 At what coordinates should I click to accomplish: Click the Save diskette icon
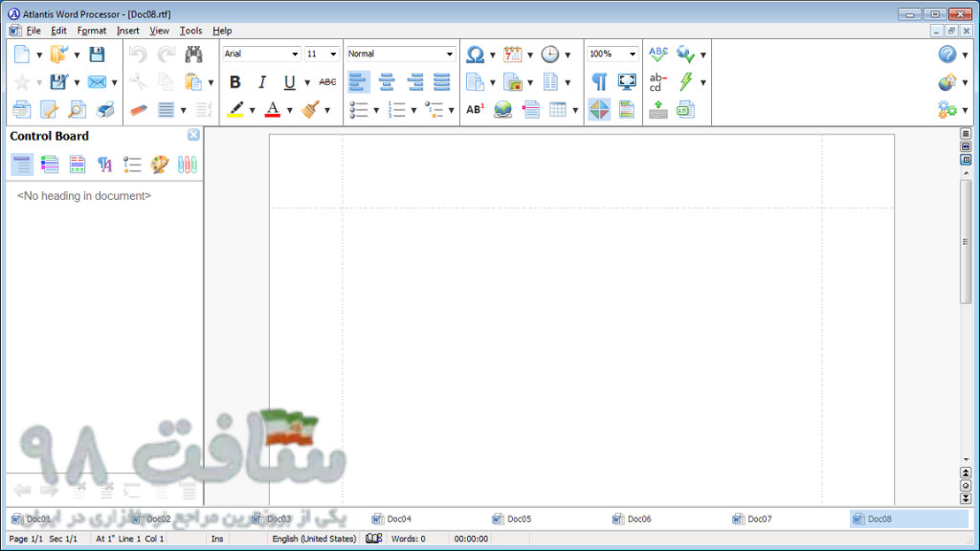pyautogui.click(x=97, y=55)
